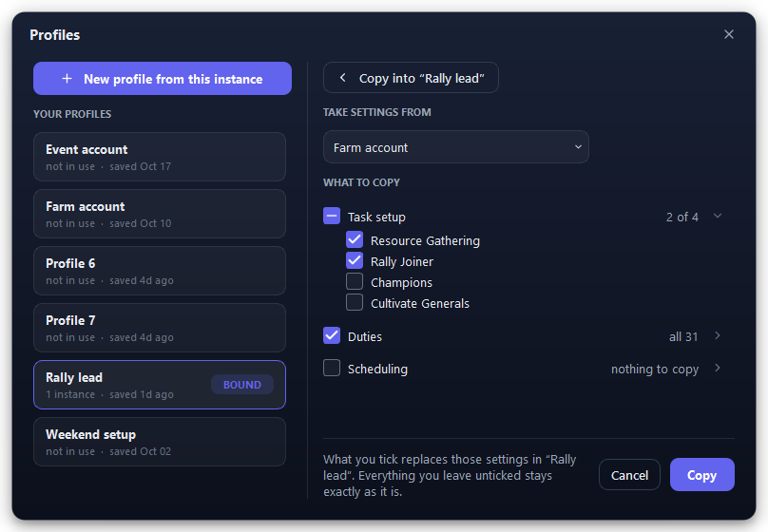Click the BOUND badge on Rally lead

tap(242, 385)
